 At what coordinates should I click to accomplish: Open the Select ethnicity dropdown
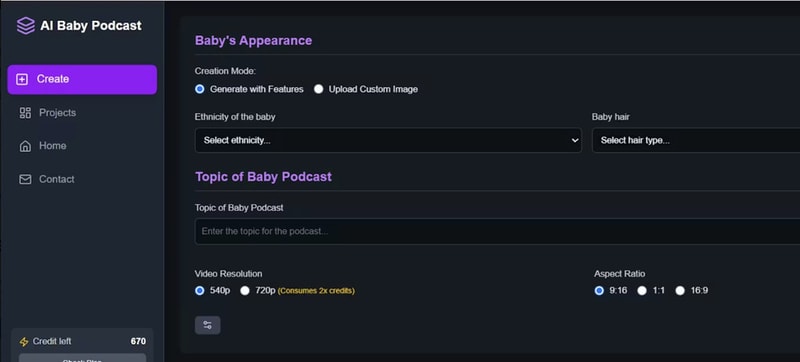tap(388, 140)
